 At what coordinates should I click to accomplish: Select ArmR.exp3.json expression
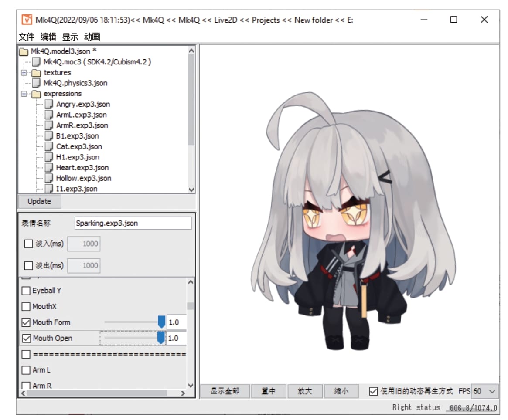[82, 125]
